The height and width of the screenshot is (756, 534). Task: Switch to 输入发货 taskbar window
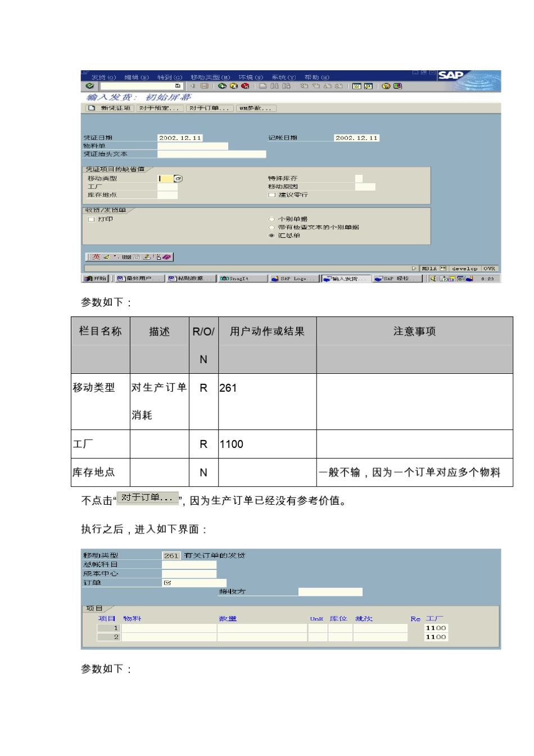(345, 278)
